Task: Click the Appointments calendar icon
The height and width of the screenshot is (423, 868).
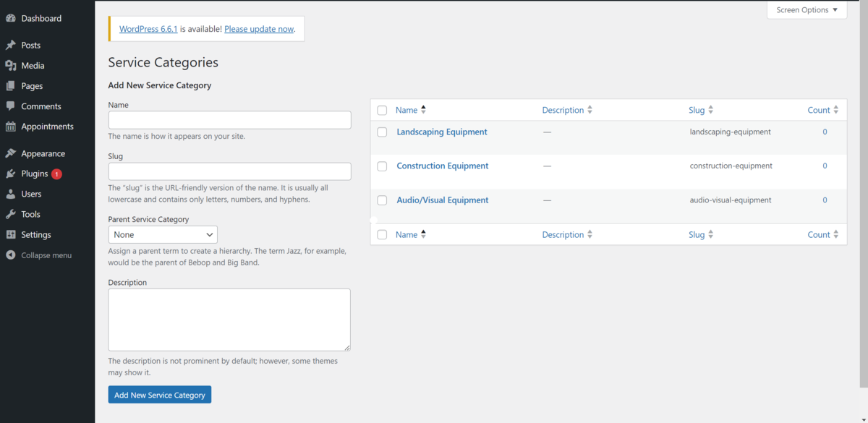Action: 11,126
